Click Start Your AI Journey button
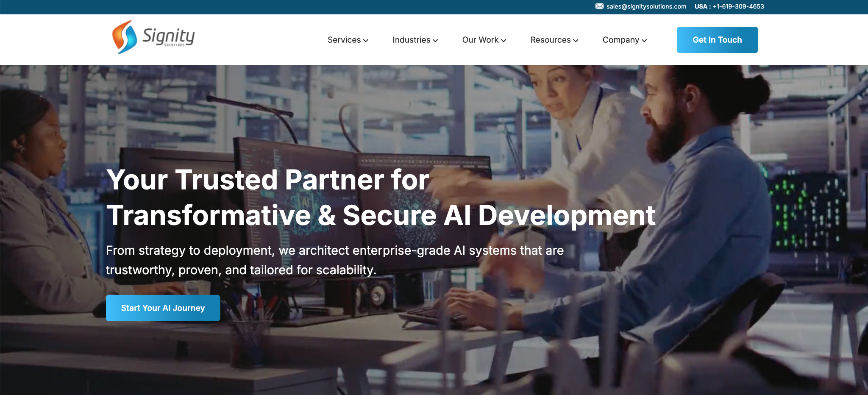The height and width of the screenshot is (395, 868). [x=163, y=308]
